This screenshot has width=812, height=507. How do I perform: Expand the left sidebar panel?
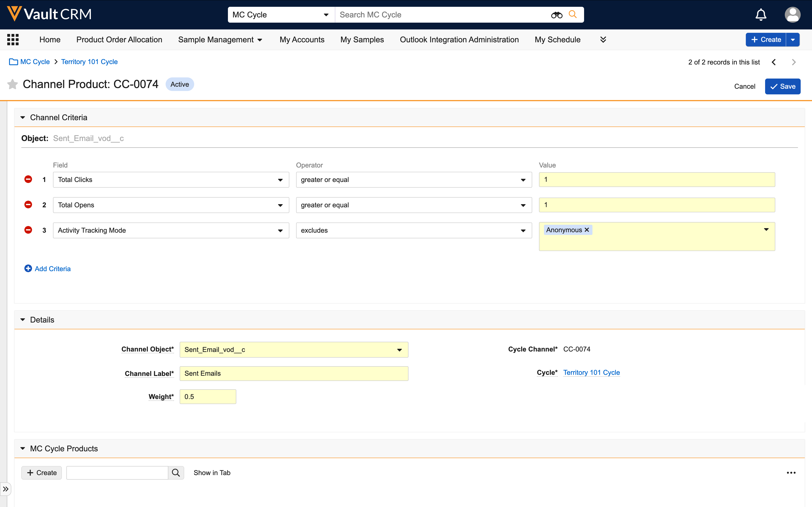click(6, 489)
